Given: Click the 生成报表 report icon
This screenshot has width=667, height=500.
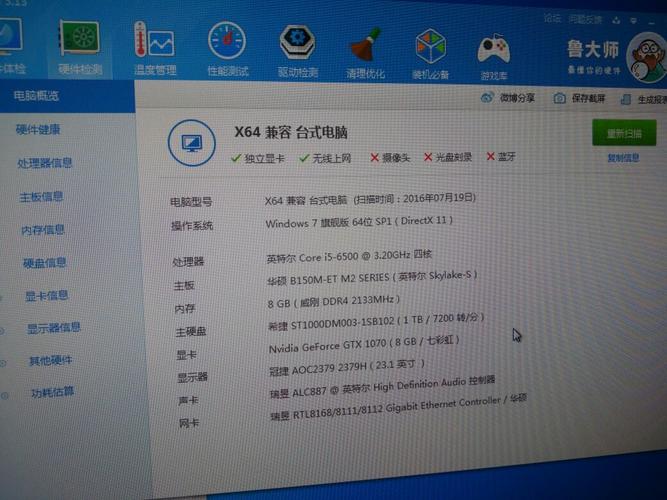Looking at the screenshot, I should 626,100.
